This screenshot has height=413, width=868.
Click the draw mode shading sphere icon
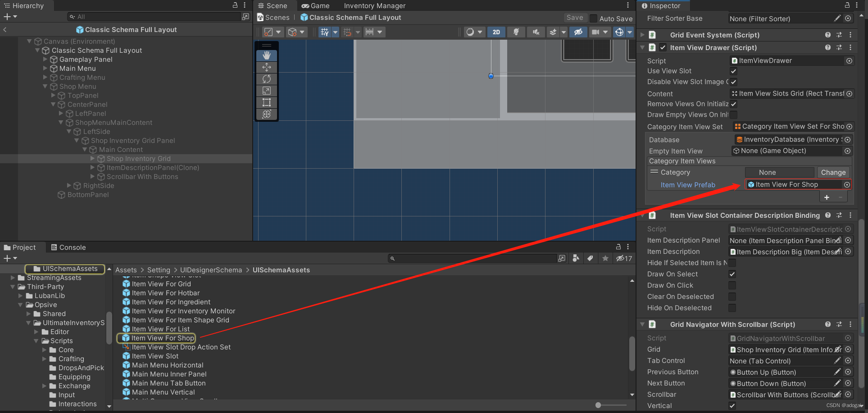click(x=470, y=32)
